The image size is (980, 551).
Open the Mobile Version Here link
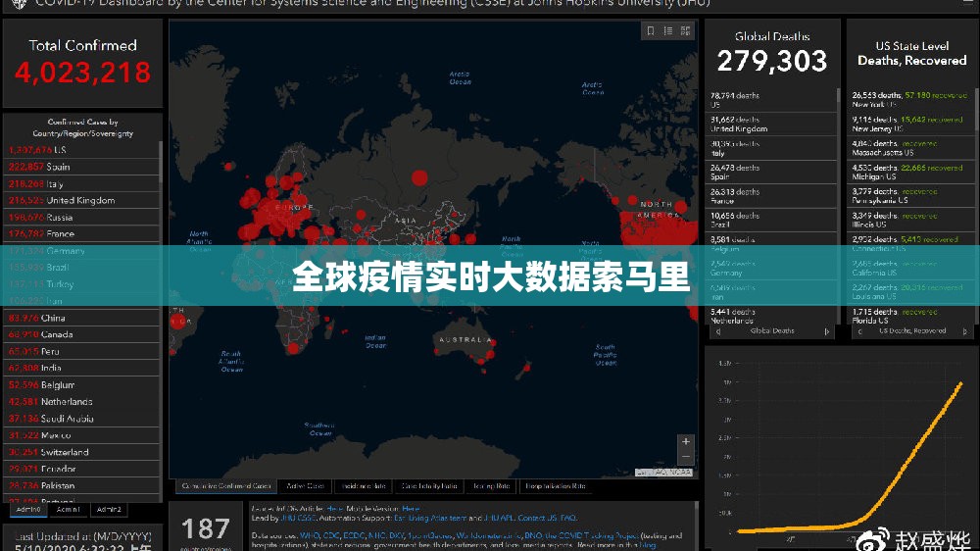pyautogui.click(x=411, y=509)
